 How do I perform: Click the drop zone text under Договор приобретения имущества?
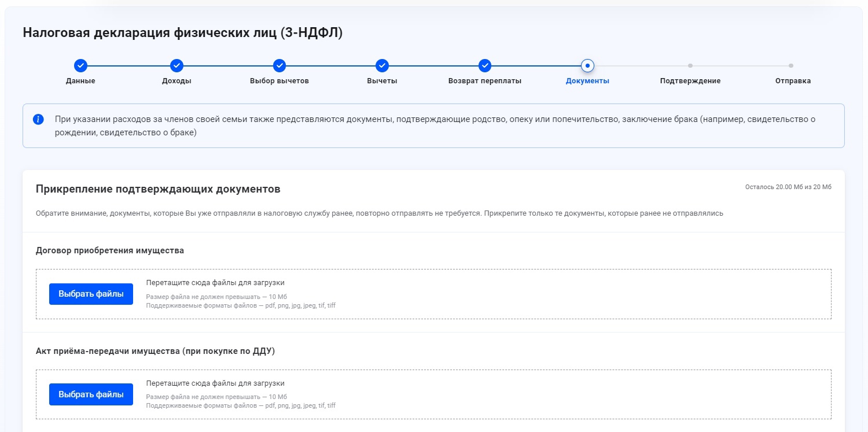(x=215, y=283)
